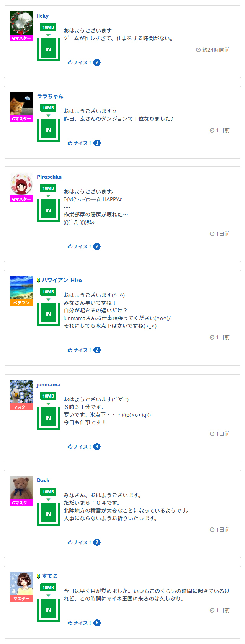Click the 10MB IN badge on Dack's post
Viewport: 245px width, 644px height.
(x=48, y=507)
